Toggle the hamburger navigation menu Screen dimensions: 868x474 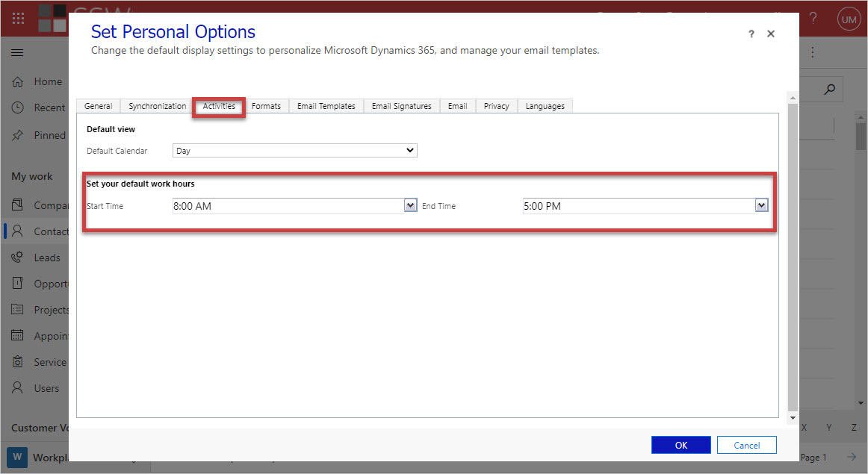coord(18,52)
